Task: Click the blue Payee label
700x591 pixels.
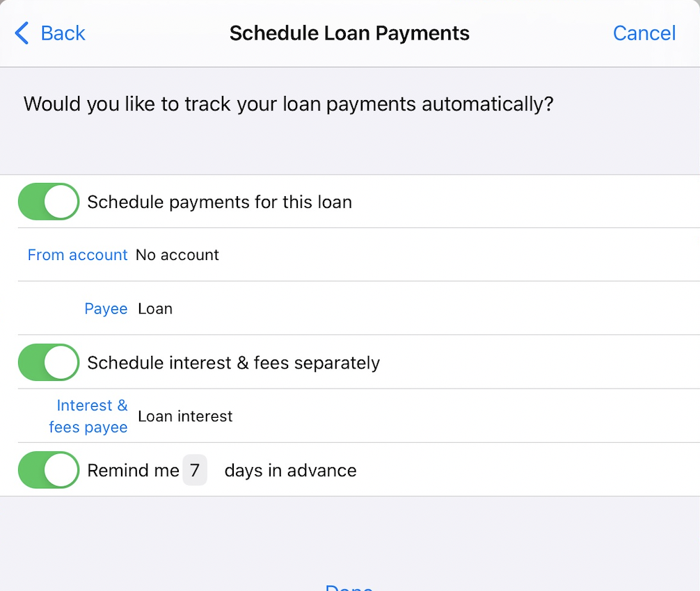Action: tap(106, 309)
